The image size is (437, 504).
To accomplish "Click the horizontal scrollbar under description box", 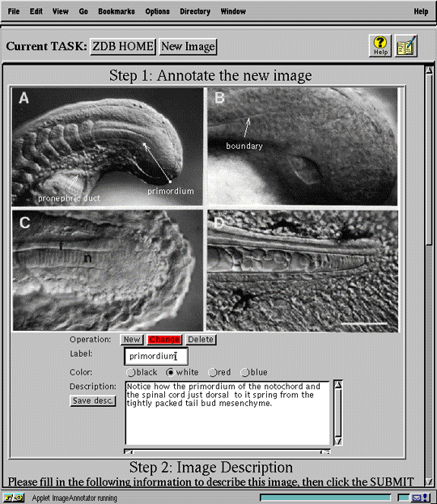I will 227,451.
